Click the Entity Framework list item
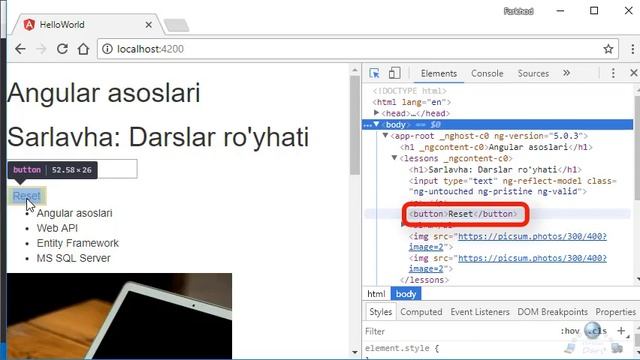The height and width of the screenshot is (360, 640). point(78,243)
